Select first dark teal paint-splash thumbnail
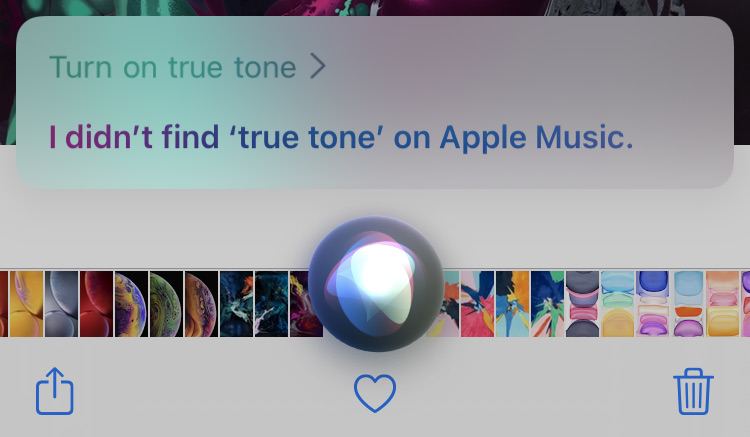Screen dimensions: 750x437 point(236,304)
